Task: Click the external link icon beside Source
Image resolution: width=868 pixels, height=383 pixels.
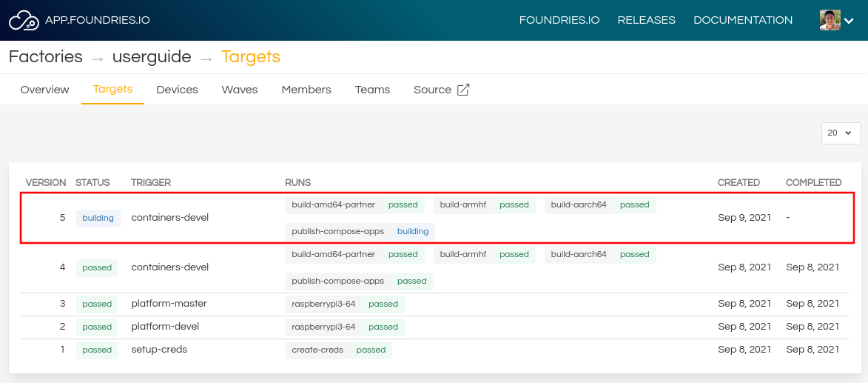Action: point(463,90)
